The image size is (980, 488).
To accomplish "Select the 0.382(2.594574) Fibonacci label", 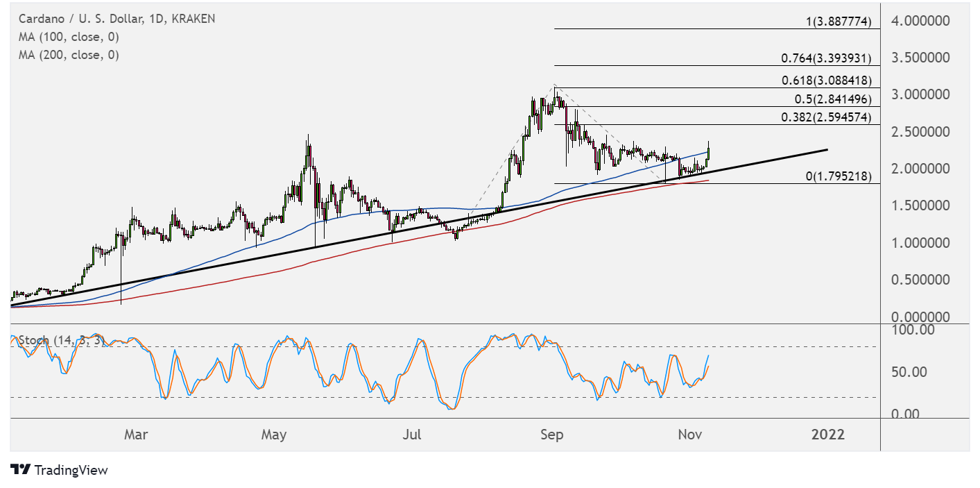I will 825,117.
